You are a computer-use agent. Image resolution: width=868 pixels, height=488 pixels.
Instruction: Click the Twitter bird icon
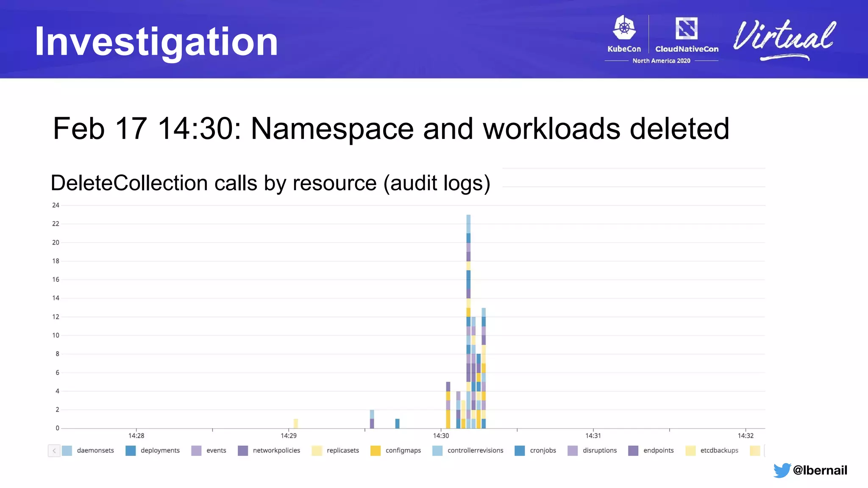pos(782,470)
